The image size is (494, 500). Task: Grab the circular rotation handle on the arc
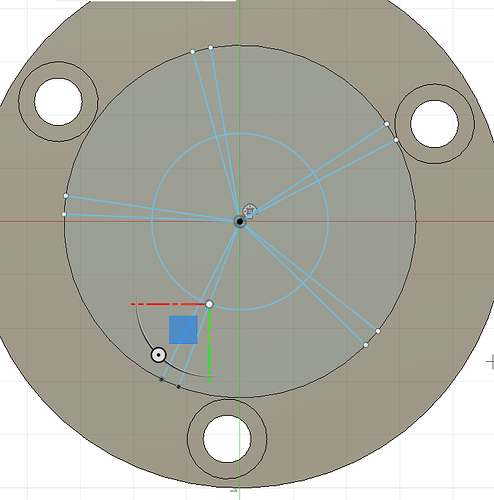pyautogui.click(x=158, y=355)
